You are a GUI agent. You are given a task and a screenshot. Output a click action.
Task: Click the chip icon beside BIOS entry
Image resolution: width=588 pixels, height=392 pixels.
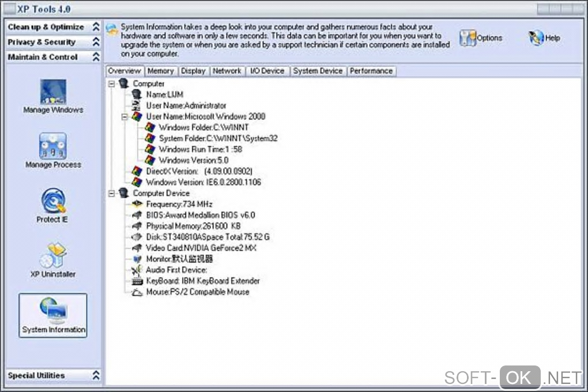click(x=137, y=215)
